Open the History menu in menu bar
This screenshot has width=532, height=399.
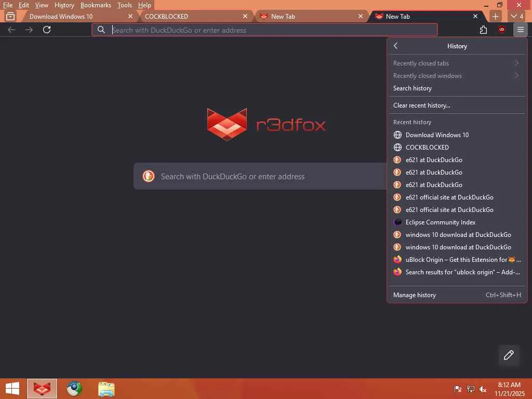pos(64,5)
